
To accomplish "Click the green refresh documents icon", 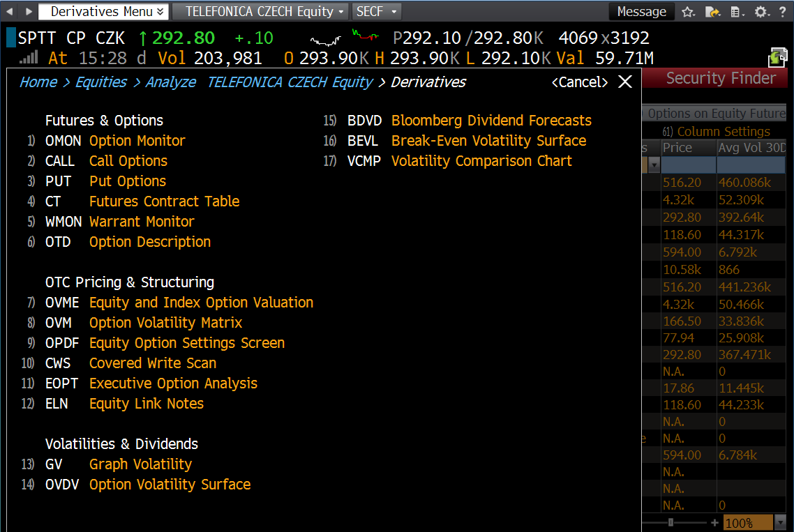I will point(777,57).
